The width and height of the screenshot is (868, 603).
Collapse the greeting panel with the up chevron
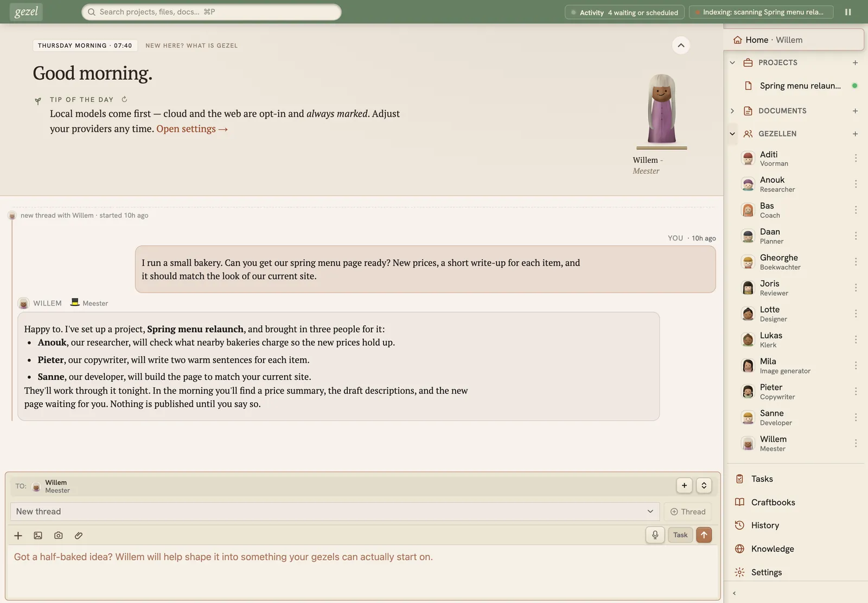pos(681,45)
